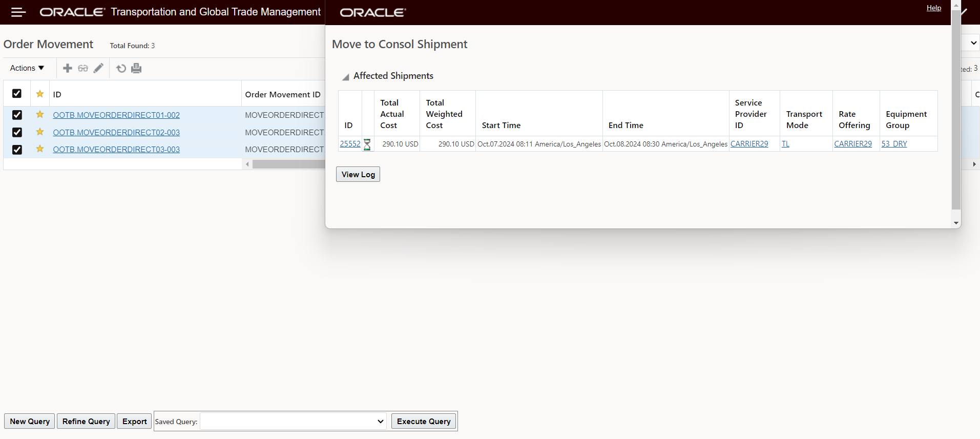This screenshot has width=980, height=439.
Task: Click the Start Time column header
Action: (x=501, y=126)
